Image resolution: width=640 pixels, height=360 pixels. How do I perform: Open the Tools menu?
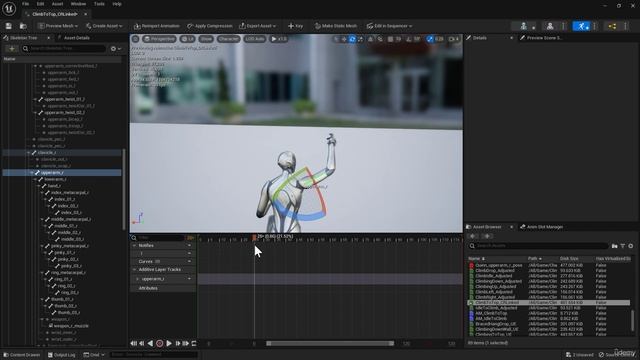[99, 4]
